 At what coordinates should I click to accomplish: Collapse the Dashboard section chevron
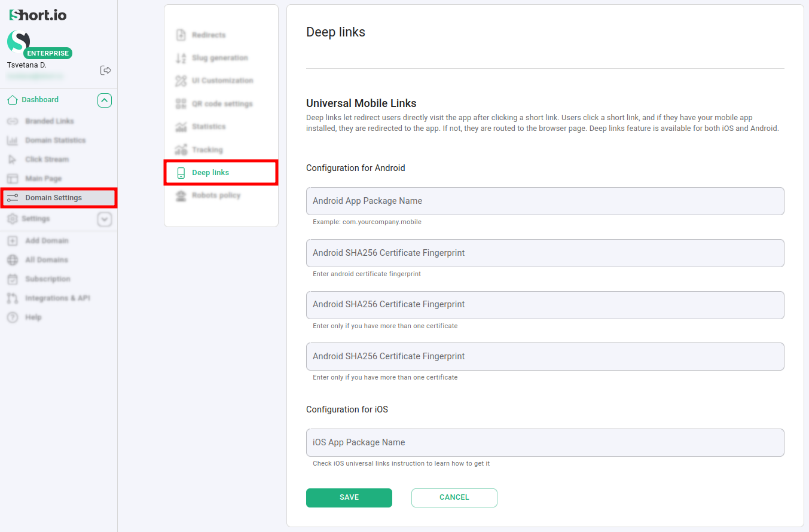[x=105, y=100]
